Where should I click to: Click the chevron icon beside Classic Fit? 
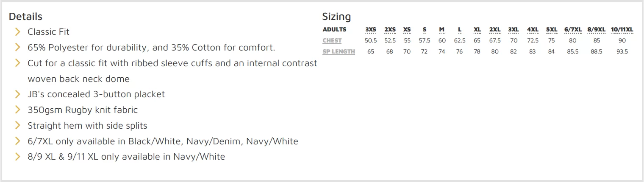click(x=18, y=31)
